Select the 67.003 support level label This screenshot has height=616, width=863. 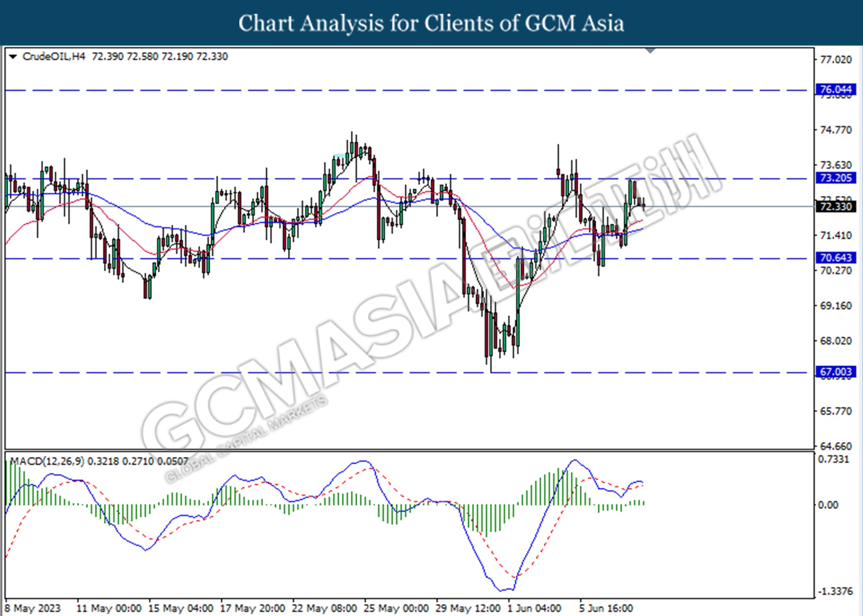coord(836,372)
